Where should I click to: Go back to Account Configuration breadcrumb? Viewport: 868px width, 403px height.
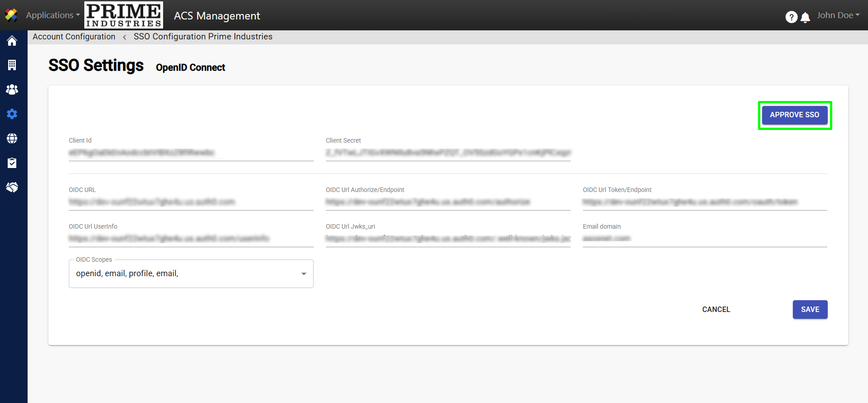pyautogui.click(x=74, y=37)
